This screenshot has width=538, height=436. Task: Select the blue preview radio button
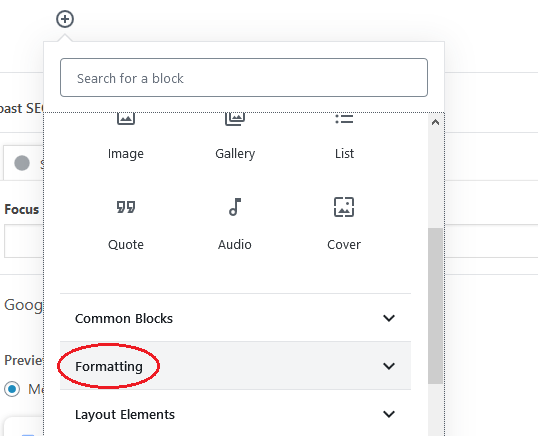coord(12,389)
